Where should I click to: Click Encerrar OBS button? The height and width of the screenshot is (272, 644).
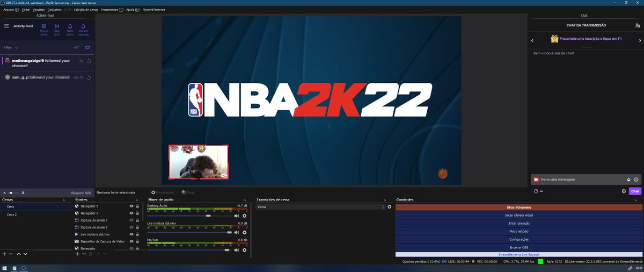[518, 247]
